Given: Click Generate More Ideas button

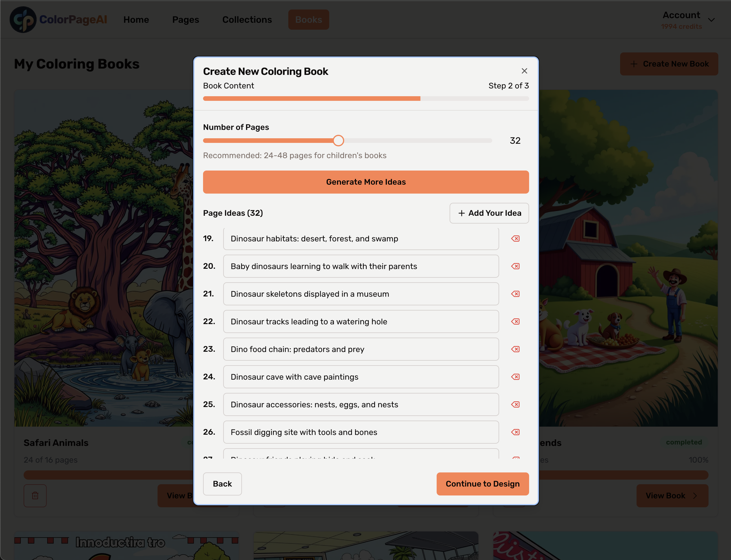Looking at the screenshot, I should click(366, 182).
